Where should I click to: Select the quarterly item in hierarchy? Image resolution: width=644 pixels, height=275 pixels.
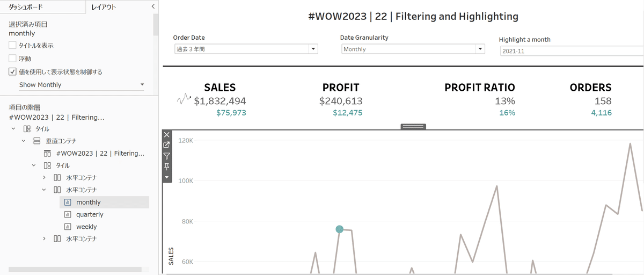(90, 214)
